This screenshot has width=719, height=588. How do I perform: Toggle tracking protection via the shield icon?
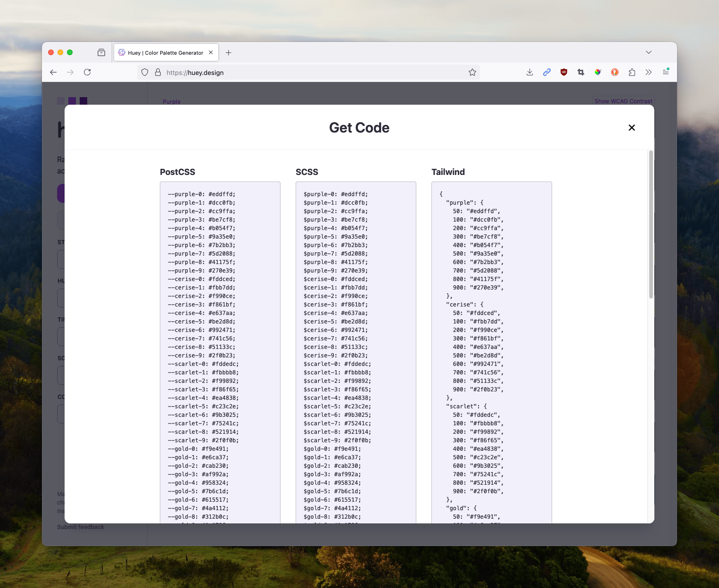point(145,73)
